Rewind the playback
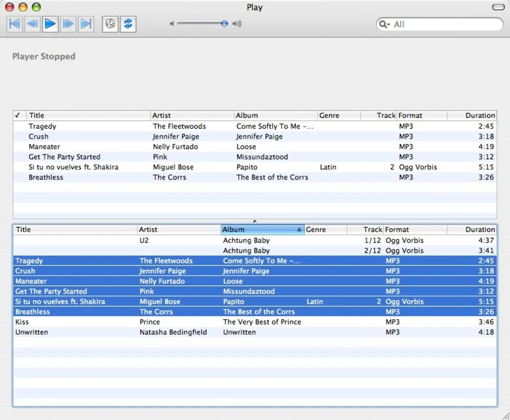 [33, 23]
